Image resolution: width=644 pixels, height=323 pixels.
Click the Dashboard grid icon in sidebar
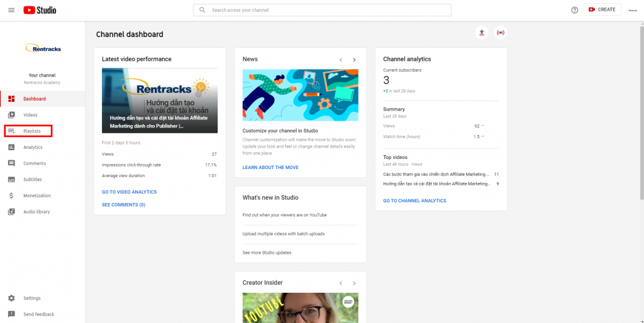pyautogui.click(x=11, y=99)
